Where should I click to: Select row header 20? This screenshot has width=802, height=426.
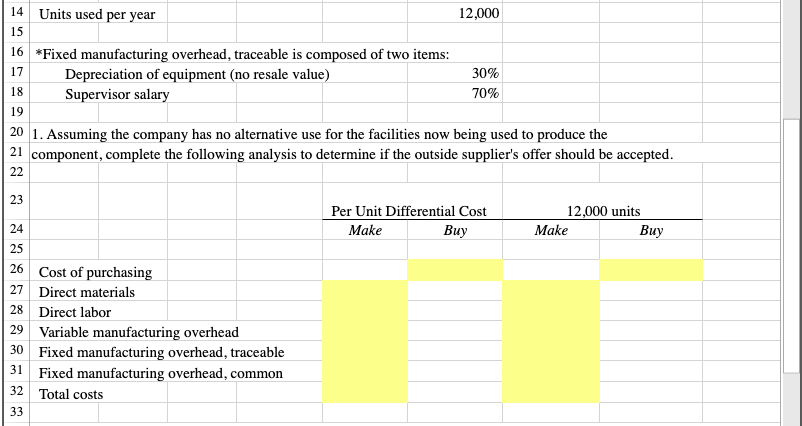[x=17, y=132]
